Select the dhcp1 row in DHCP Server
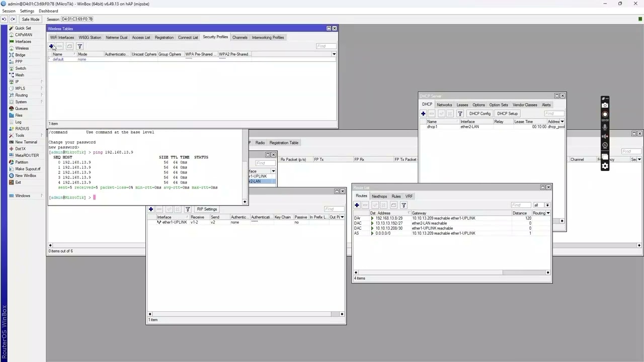 click(x=492, y=127)
